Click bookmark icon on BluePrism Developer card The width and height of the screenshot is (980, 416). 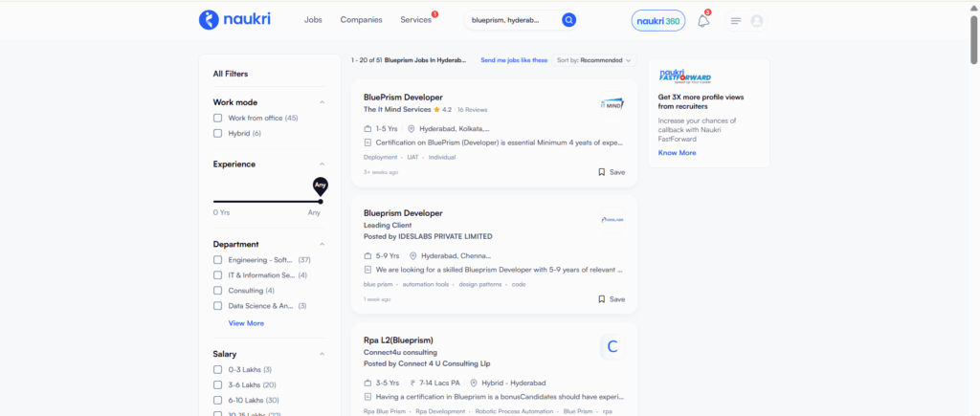point(601,172)
